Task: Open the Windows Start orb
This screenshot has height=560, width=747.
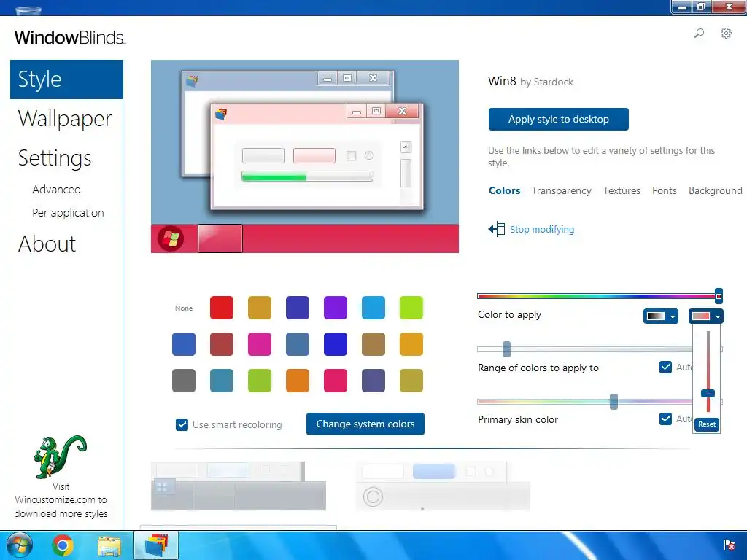Action: (x=19, y=545)
